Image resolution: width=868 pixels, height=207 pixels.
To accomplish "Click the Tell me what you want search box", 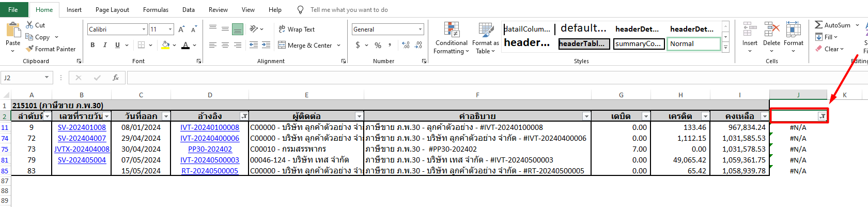I will pos(349,9).
